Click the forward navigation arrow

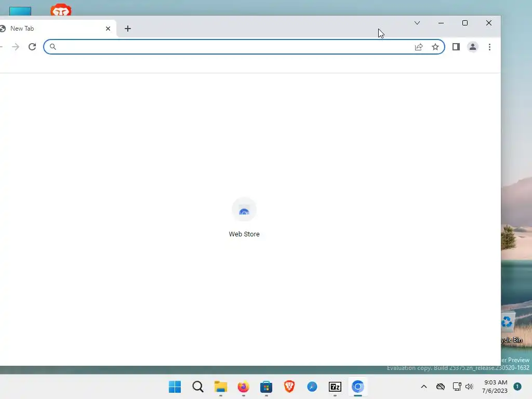click(16, 47)
